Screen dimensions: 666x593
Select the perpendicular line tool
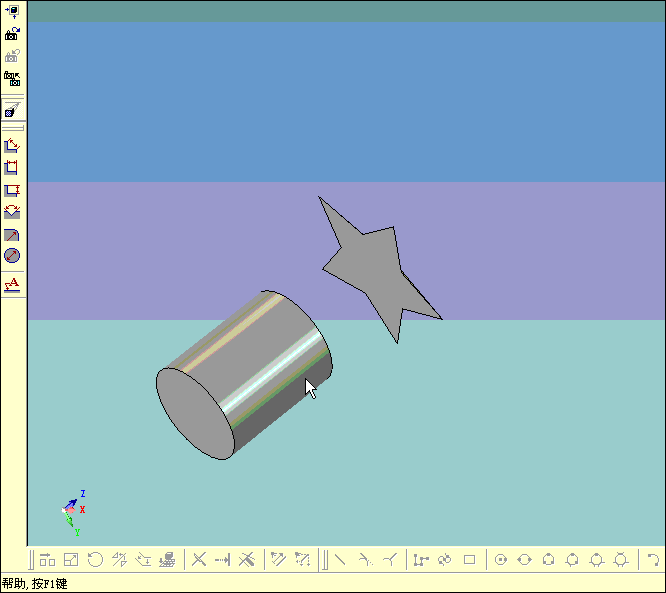point(390,560)
